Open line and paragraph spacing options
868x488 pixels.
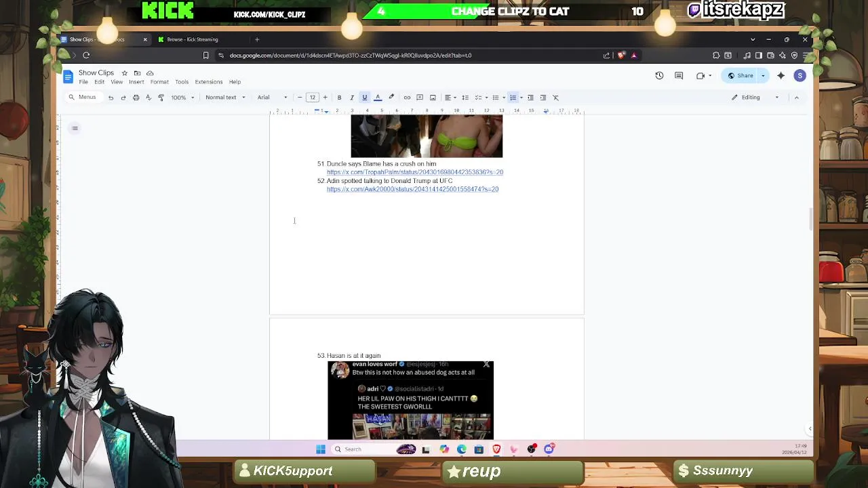point(465,98)
